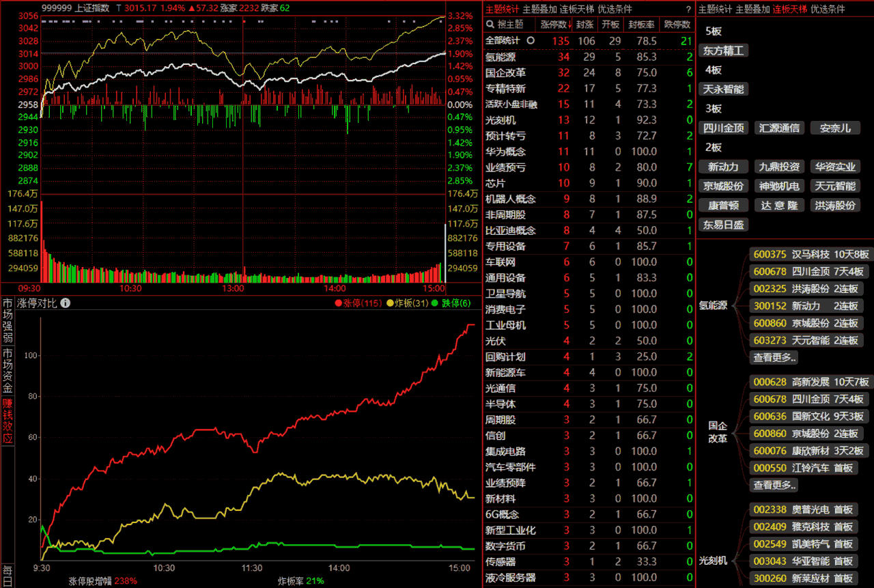Expand 查看更多.. under 国企改革 group

(774, 485)
